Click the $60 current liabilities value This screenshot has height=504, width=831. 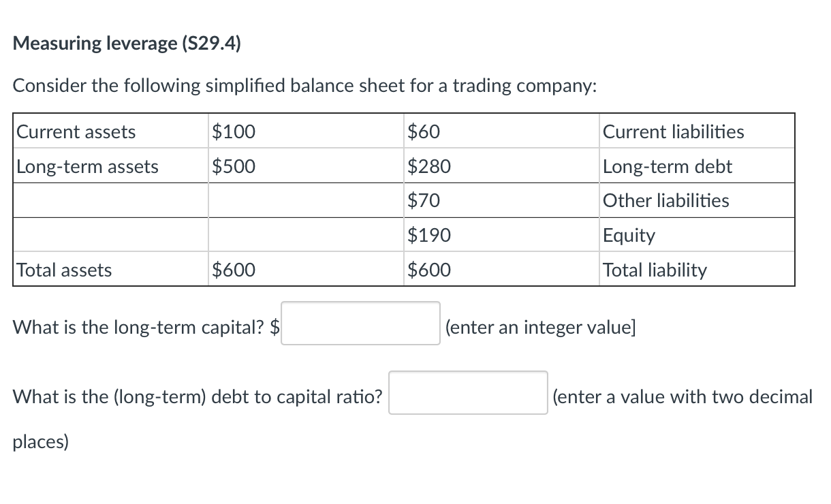click(422, 131)
